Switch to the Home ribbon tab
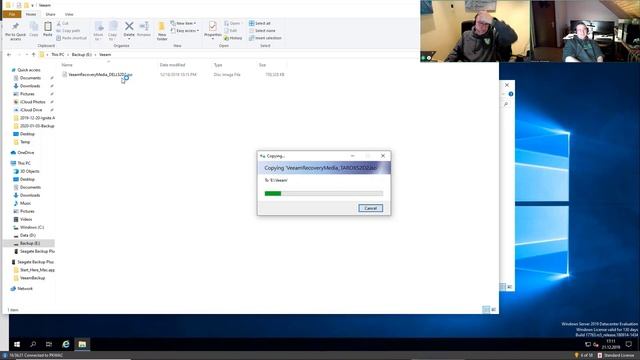Image resolution: width=640 pixels, height=360 pixels. point(31,14)
